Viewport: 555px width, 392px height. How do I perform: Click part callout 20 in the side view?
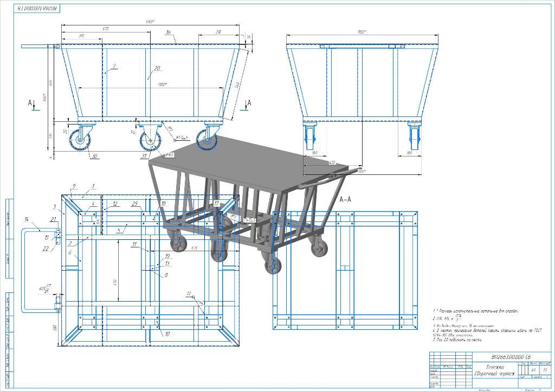pyautogui.click(x=158, y=68)
